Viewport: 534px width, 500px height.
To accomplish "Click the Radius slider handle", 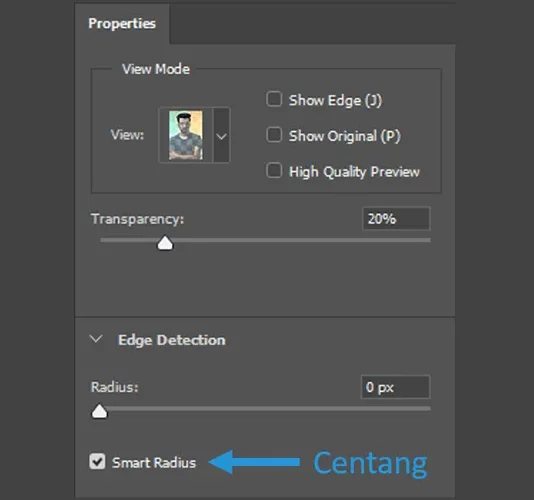I will click(99, 411).
